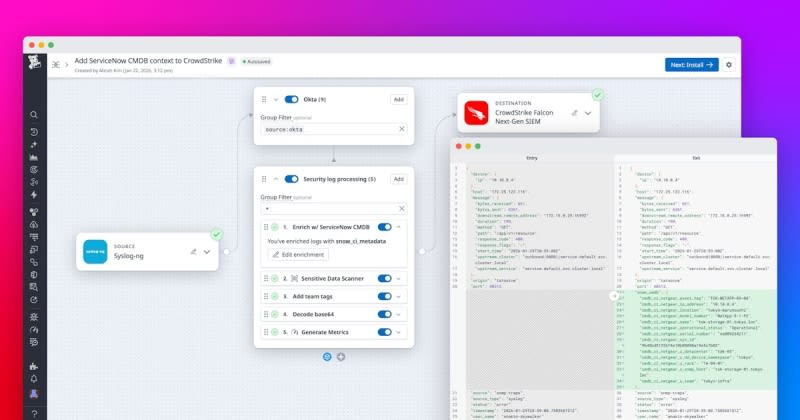Click the Edit enrichment button

tap(299, 255)
